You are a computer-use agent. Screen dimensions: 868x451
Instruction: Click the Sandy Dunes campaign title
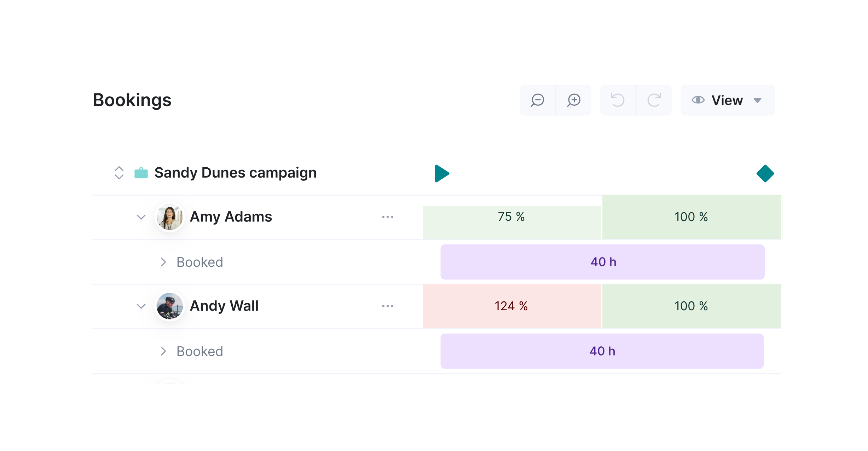pos(235,173)
